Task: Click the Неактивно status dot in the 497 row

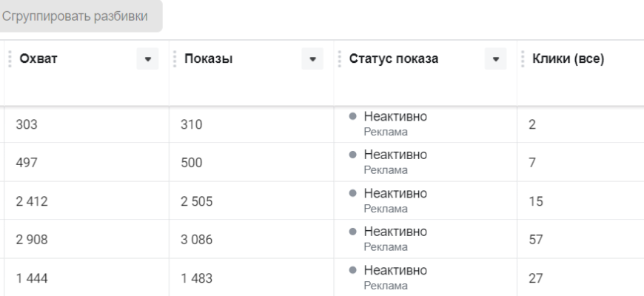Action: click(x=355, y=157)
